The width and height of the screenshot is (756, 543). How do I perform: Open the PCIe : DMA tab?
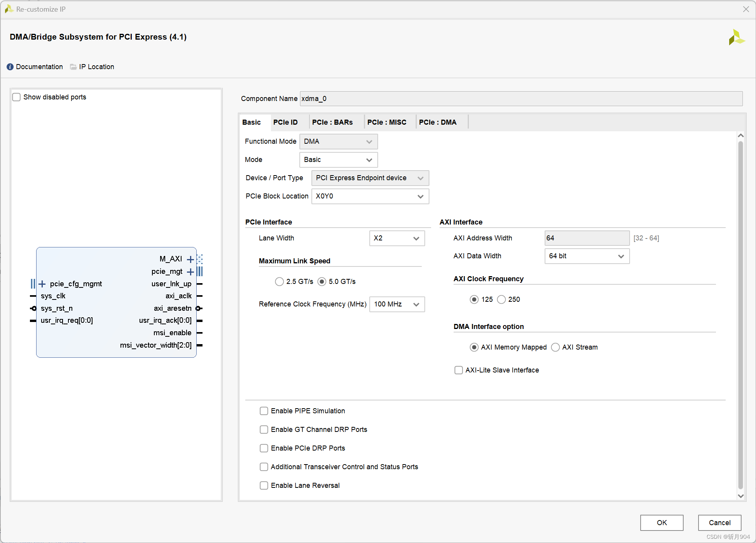click(438, 122)
